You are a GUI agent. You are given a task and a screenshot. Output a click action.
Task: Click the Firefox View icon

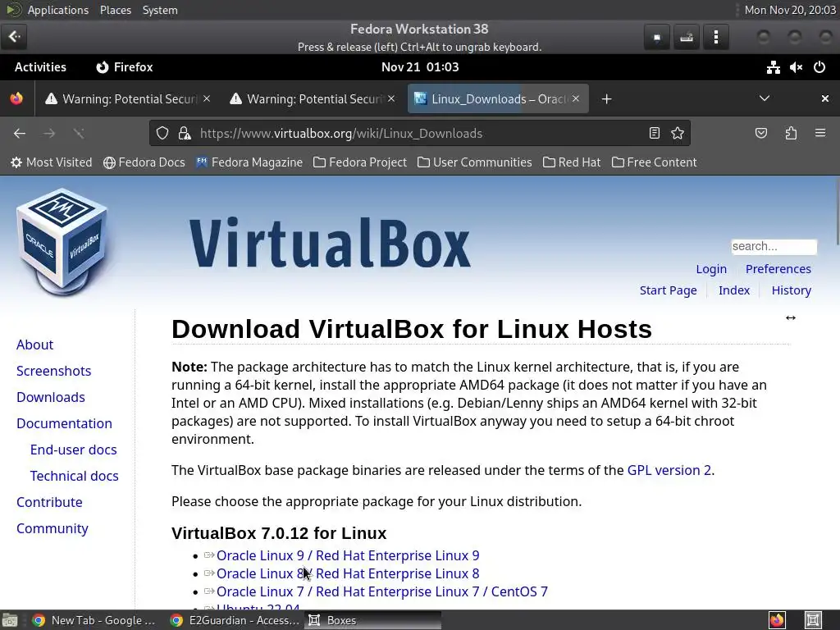click(16, 98)
